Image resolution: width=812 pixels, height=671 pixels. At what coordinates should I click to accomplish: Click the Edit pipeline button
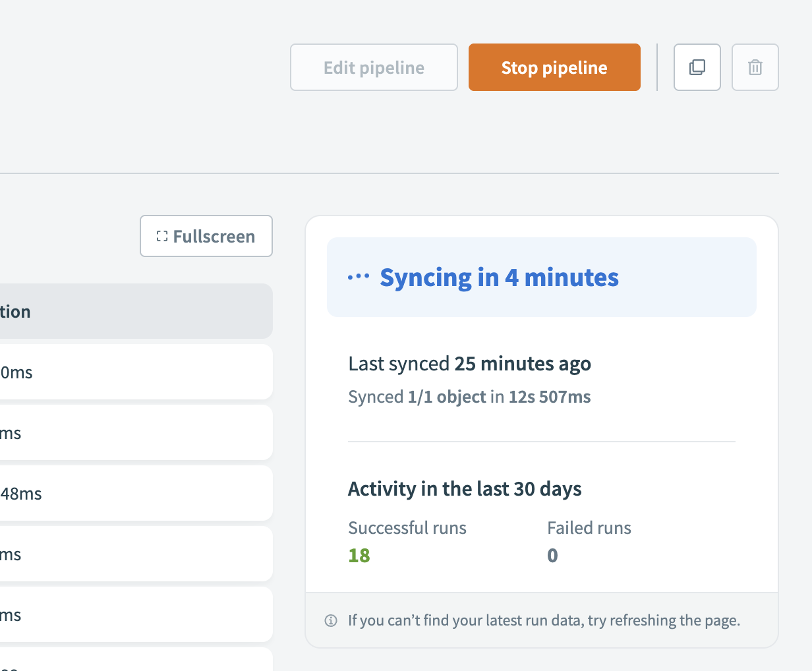(374, 67)
